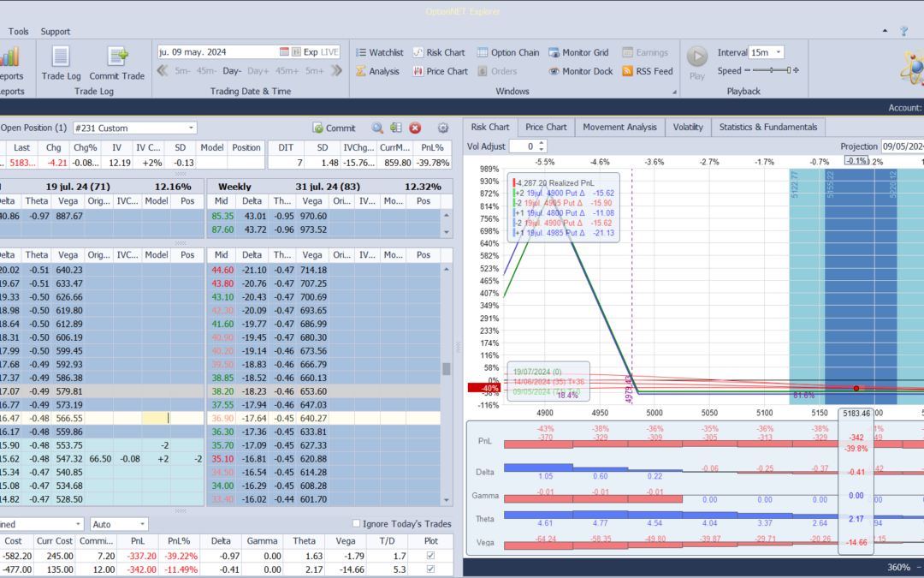Increment the Vol Adjust stepper
924x578 pixels.
542,143
